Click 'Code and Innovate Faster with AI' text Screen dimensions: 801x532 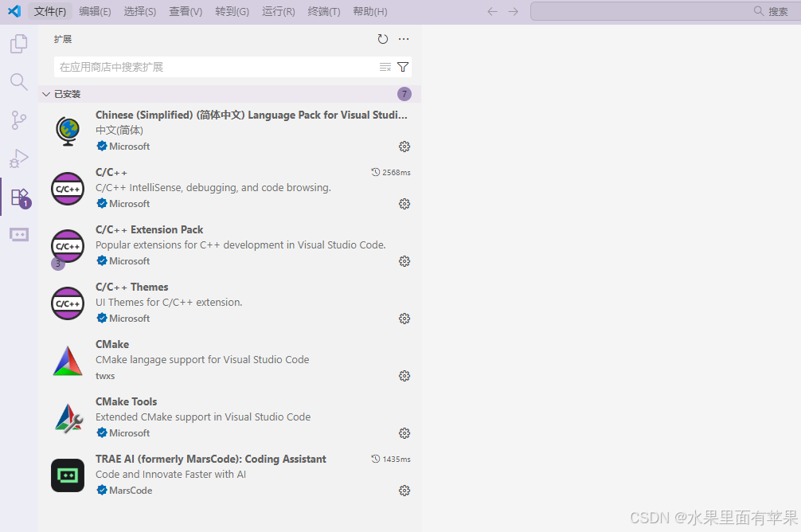(170, 474)
